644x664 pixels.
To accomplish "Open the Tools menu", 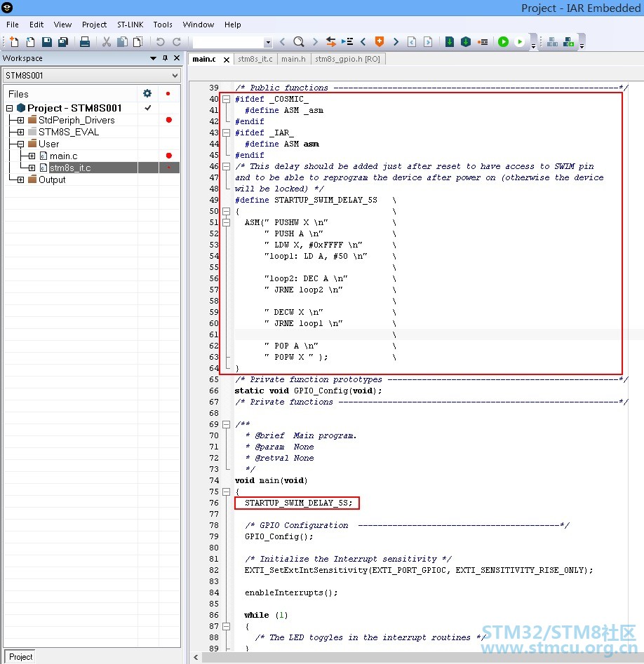I will pos(163,25).
